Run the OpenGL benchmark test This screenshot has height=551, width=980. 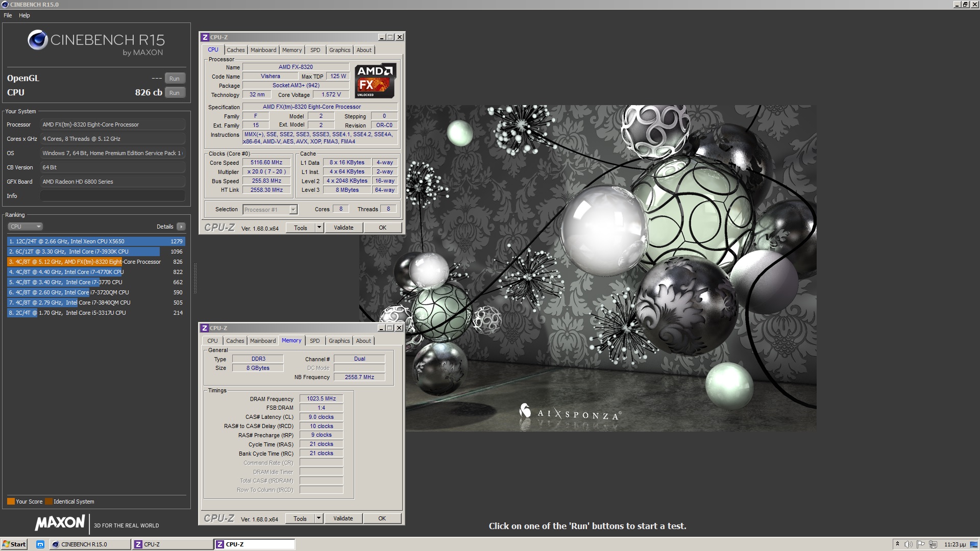(x=175, y=79)
